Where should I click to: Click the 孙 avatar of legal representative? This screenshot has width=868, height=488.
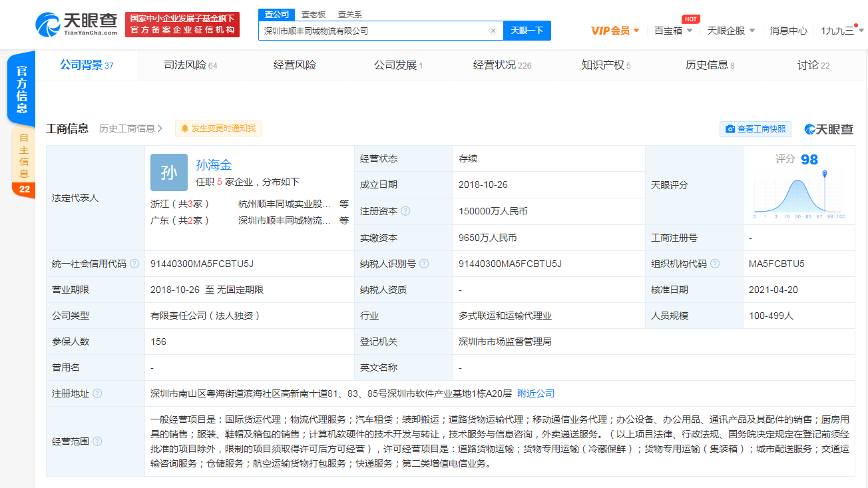tap(169, 172)
